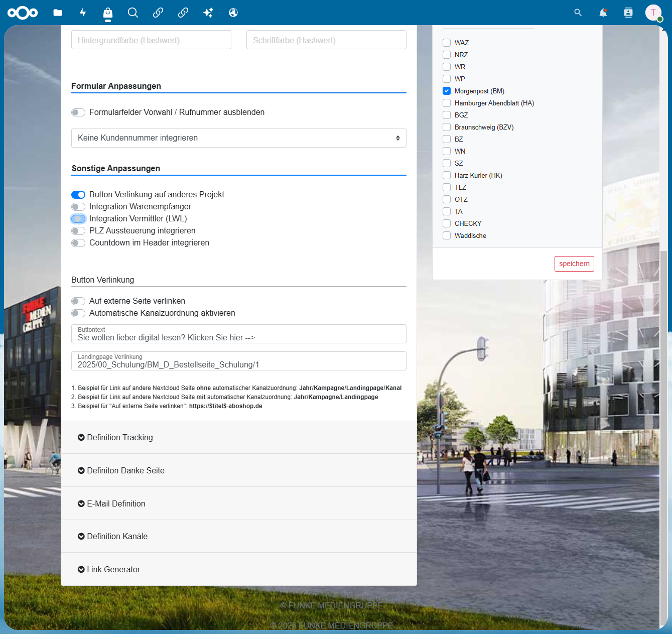Click into the Buttontext input field

pyautogui.click(x=239, y=334)
